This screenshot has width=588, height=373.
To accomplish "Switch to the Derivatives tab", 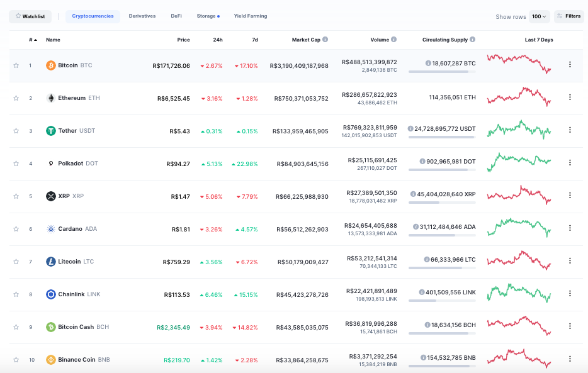I will [142, 16].
